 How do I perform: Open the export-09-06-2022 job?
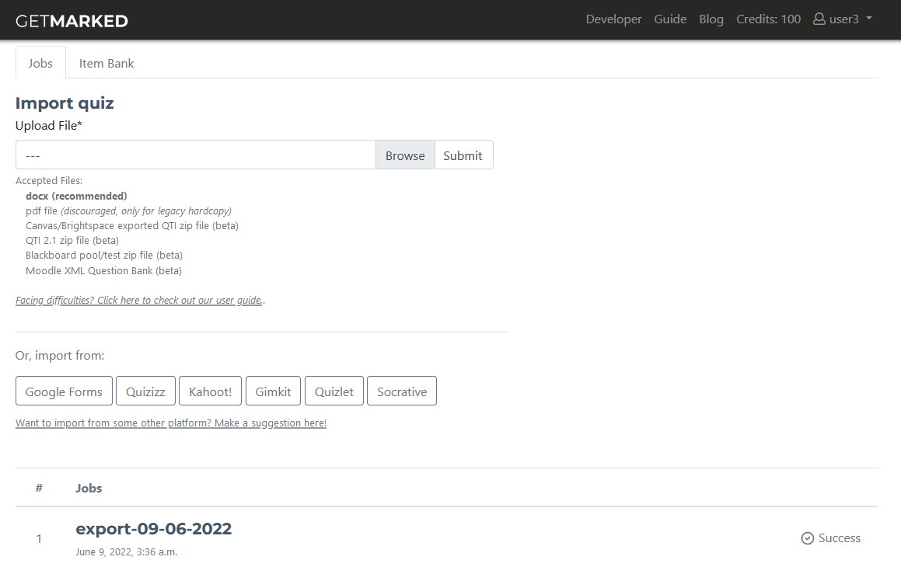[153, 528]
